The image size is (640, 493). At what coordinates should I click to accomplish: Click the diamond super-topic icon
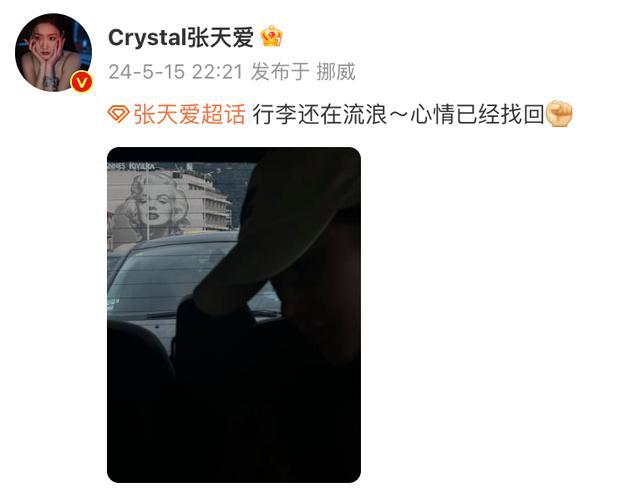[x=119, y=114]
